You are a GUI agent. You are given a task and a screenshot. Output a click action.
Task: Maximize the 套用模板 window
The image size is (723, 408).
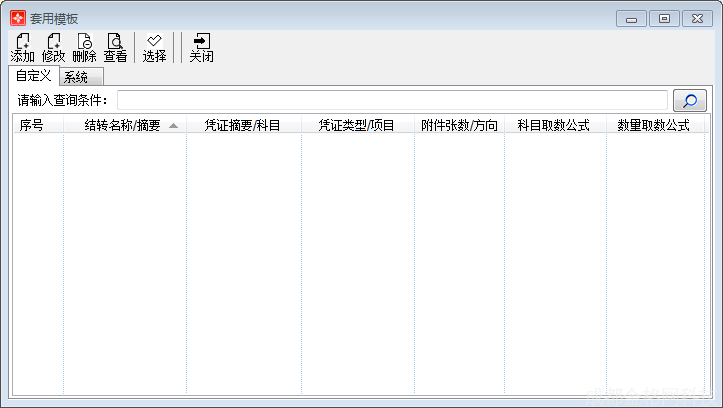[x=663, y=18]
